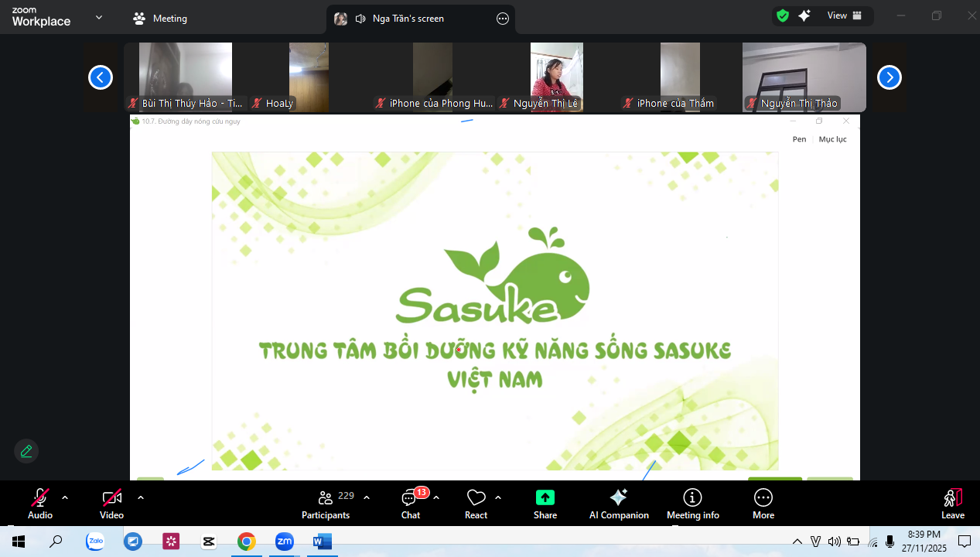Expand the audio settings arrow
The height and width of the screenshot is (557, 980).
tap(65, 497)
